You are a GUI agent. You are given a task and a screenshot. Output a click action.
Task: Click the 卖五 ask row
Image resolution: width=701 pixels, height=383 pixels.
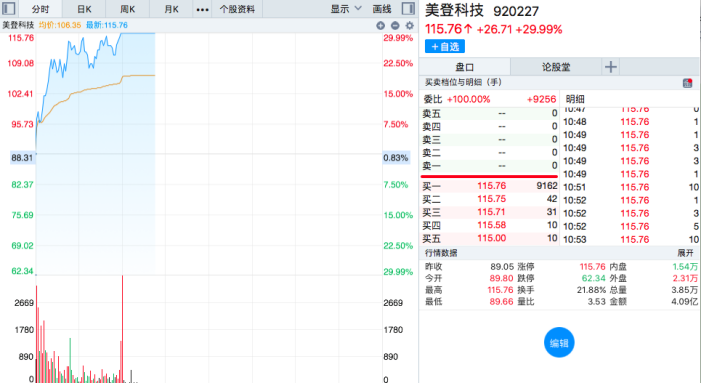pos(490,114)
